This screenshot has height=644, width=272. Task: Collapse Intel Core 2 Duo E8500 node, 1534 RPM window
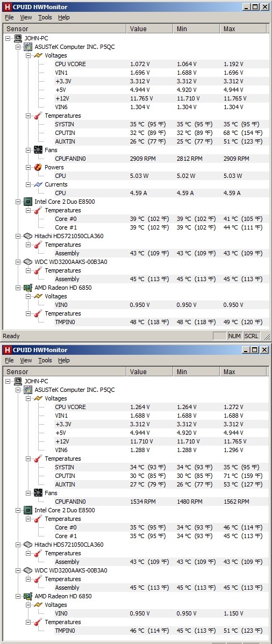(x=18, y=510)
